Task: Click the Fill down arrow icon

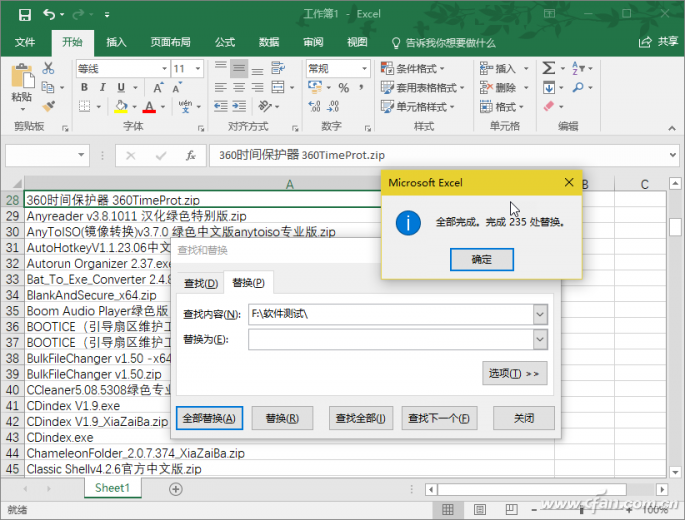Action: pyautogui.click(x=549, y=87)
